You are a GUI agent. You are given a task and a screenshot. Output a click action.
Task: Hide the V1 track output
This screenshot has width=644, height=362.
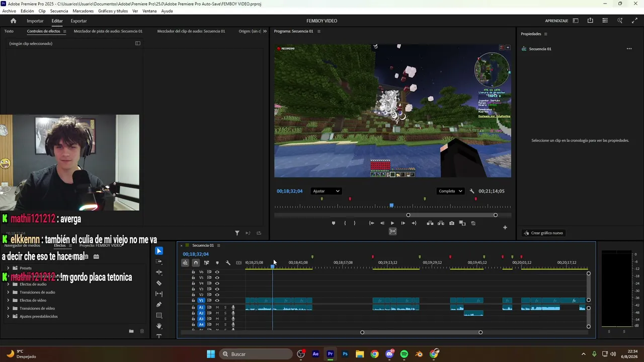pos(217,301)
